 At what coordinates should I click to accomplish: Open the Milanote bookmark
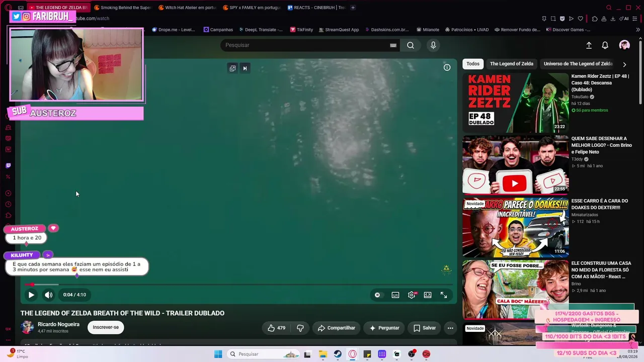point(428,30)
